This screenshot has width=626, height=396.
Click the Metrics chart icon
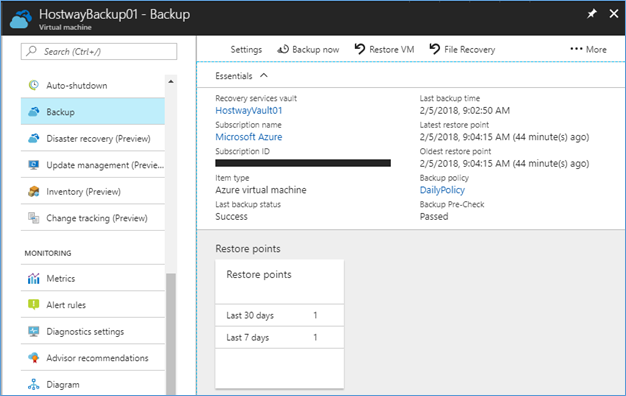tap(34, 278)
